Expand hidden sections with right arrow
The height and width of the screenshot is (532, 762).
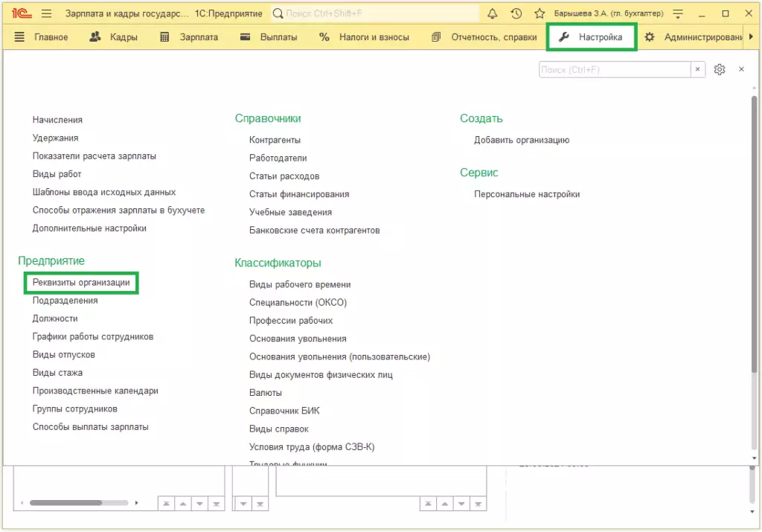[x=751, y=37]
